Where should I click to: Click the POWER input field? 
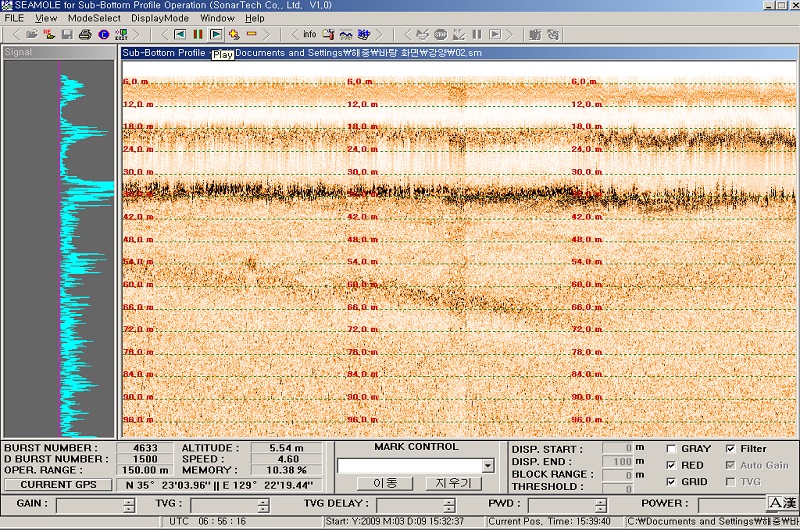click(x=732, y=505)
